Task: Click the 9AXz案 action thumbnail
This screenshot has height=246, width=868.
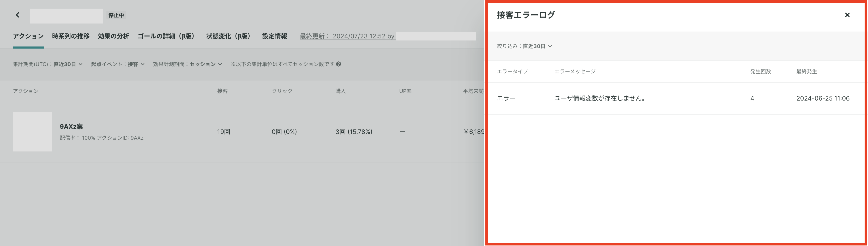Action: (x=33, y=132)
